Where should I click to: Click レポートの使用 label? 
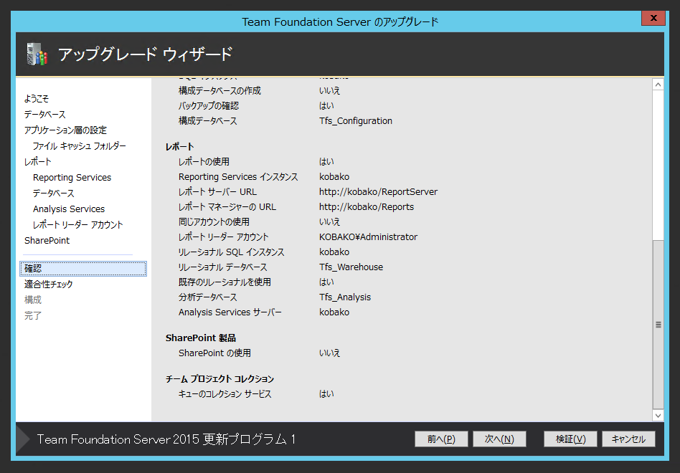pyautogui.click(x=204, y=162)
